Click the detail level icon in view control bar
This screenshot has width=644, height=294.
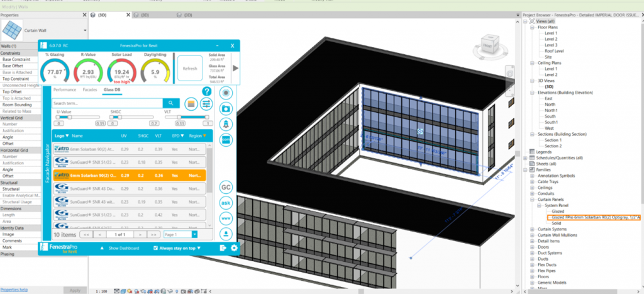[x=116, y=291]
